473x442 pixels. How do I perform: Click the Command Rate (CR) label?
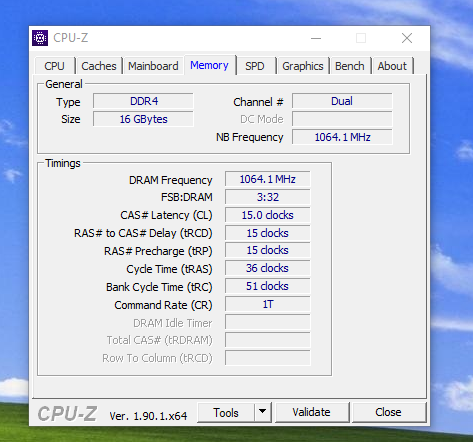tap(163, 305)
